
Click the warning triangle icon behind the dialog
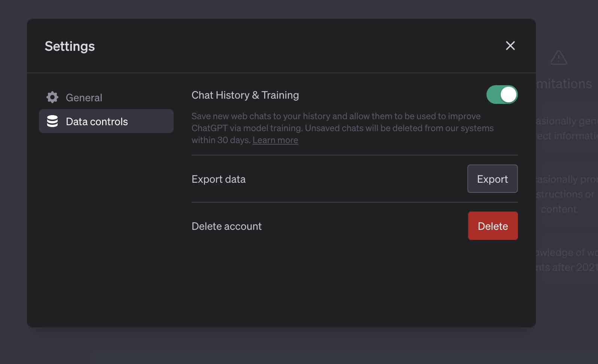[x=559, y=58]
